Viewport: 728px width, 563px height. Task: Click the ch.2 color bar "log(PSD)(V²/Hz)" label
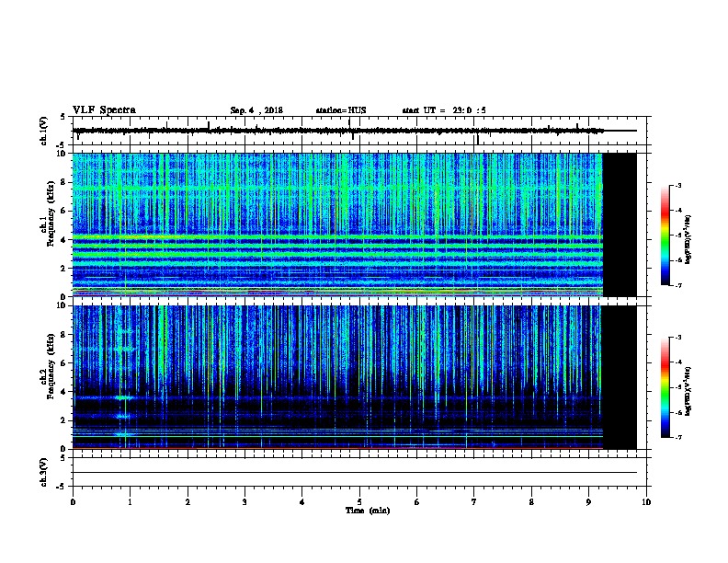tap(688, 391)
